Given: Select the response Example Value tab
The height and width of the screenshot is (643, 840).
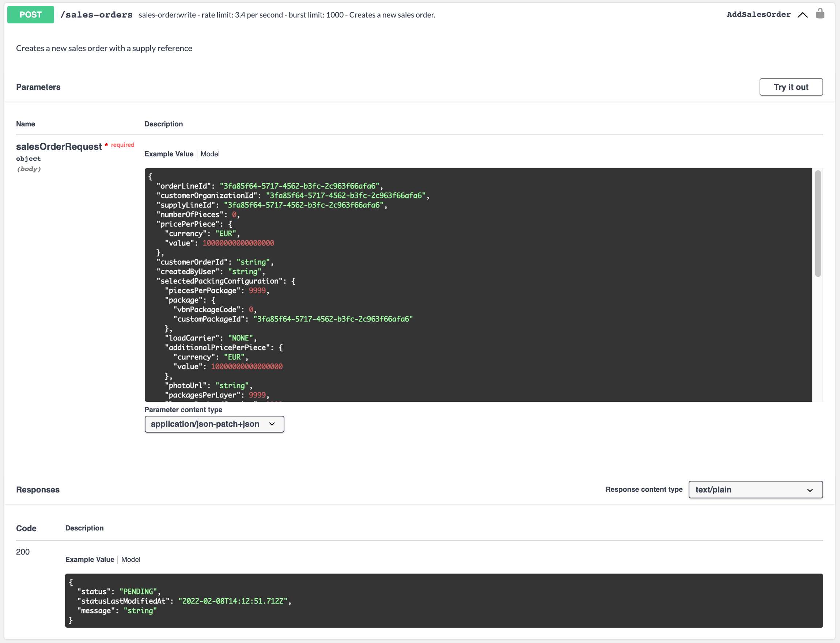Looking at the screenshot, I should (90, 559).
